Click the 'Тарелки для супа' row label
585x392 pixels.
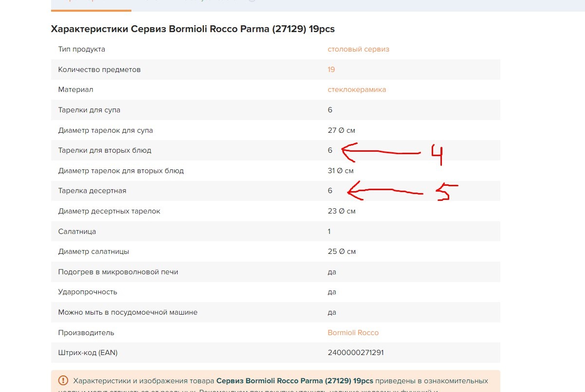[x=89, y=110]
